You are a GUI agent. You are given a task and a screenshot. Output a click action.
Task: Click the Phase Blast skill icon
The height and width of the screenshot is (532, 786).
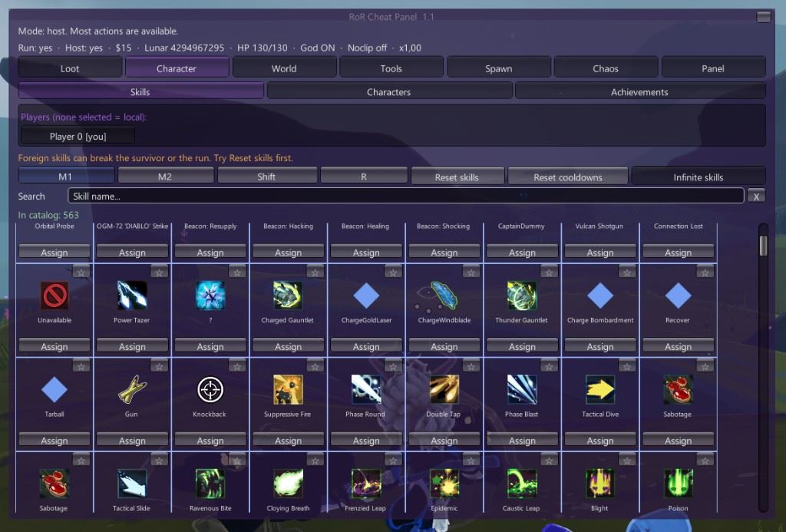click(522, 389)
